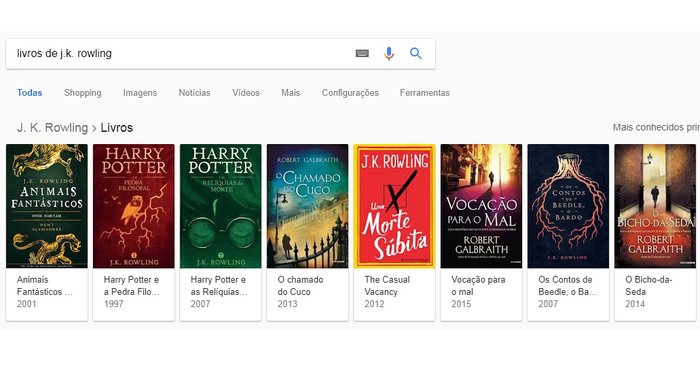Select the Todas tab
Viewport: 700px width, 388px height.
point(29,93)
